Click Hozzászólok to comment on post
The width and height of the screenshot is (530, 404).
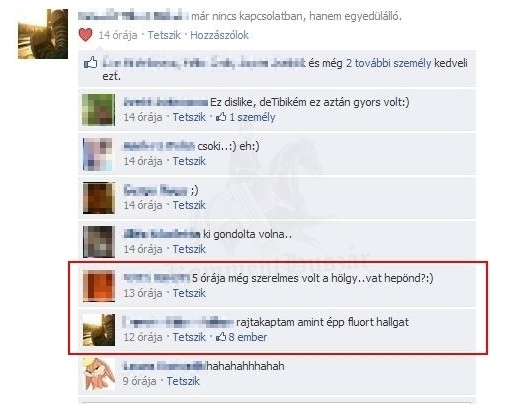click(x=219, y=35)
